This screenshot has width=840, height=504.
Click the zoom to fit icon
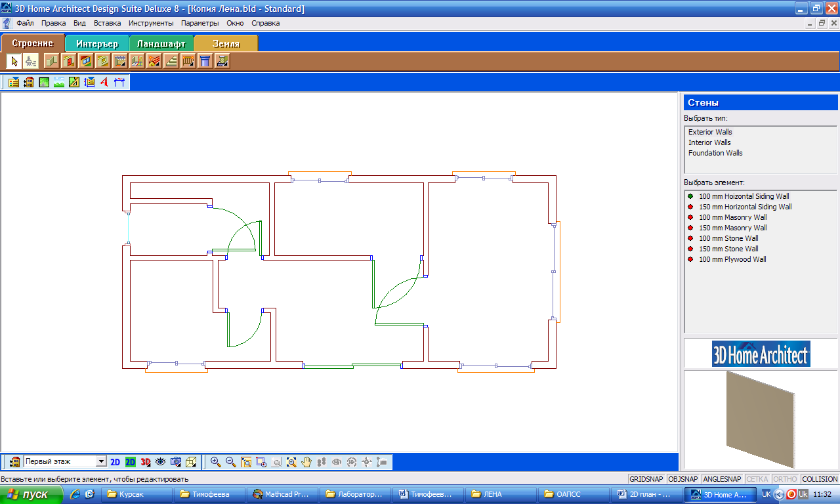tap(291, 462)
